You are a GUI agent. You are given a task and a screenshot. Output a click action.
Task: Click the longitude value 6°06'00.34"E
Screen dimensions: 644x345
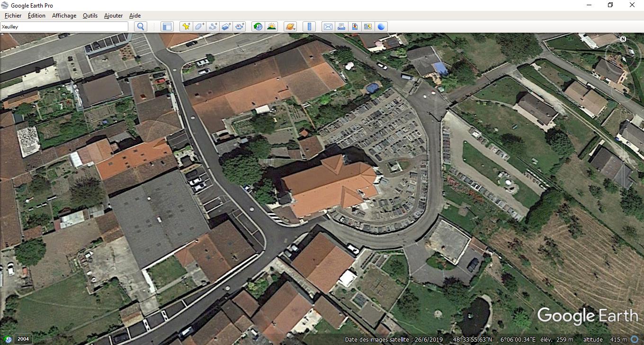(x=519, y=339)
